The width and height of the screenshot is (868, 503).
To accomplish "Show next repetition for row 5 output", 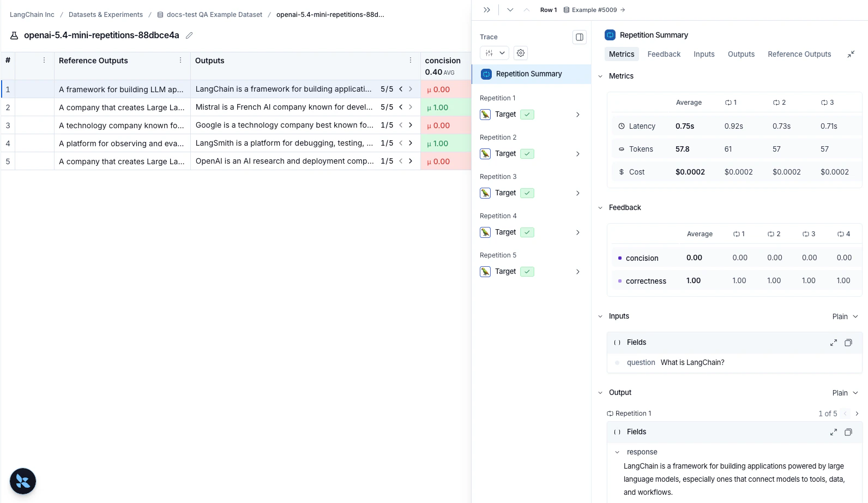I will click(411, 161).
